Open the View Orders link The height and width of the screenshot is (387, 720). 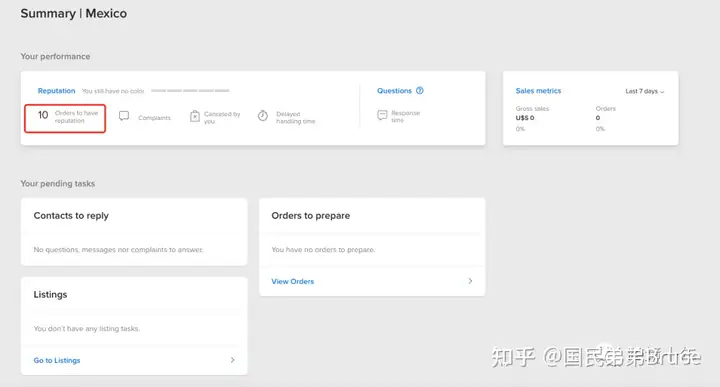click(x=292, y=281)
